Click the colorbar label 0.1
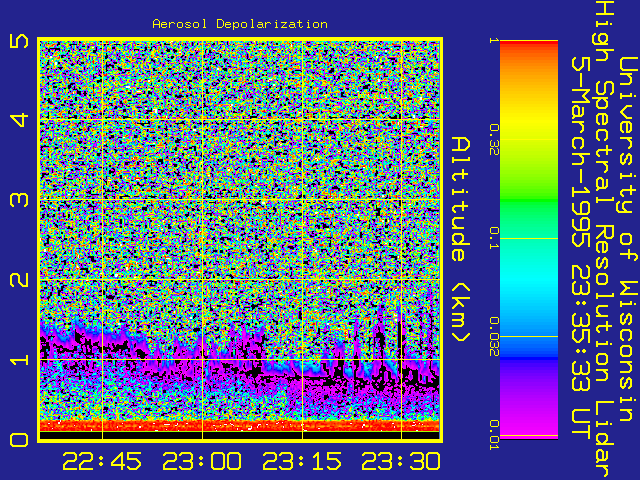 494,238
